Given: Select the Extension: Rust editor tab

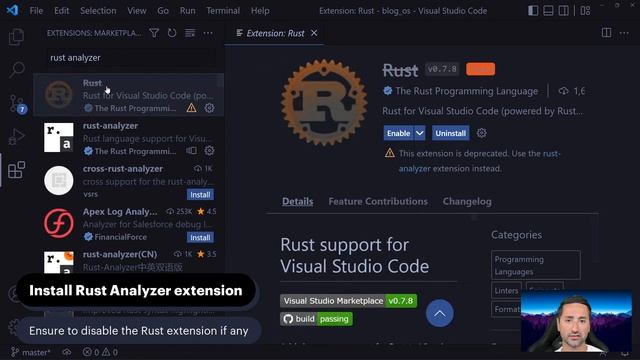Looking at the screenshot, I should tap(275, 33).
